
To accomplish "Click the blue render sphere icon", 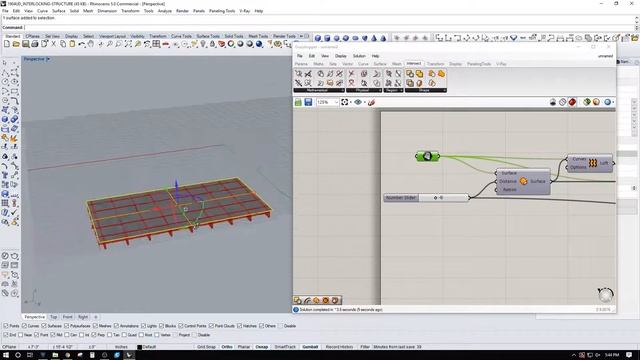I will click(259, 44).
